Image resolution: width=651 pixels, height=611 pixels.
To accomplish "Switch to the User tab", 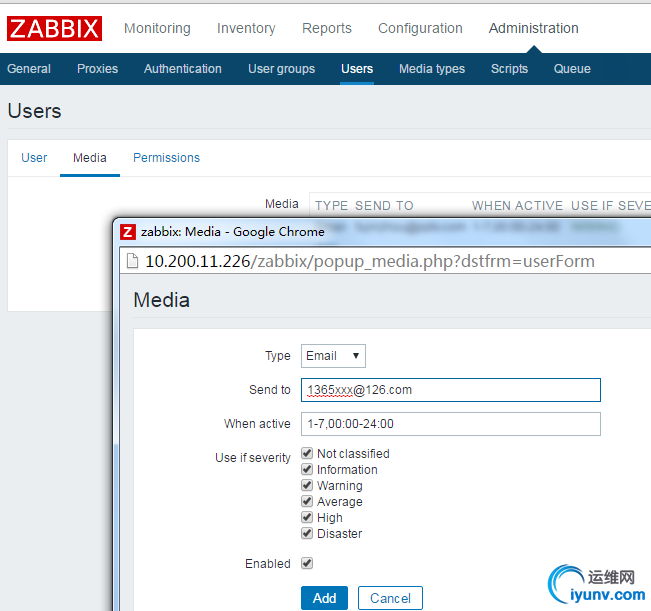I will pyautogui.click(x=34, y=158).
